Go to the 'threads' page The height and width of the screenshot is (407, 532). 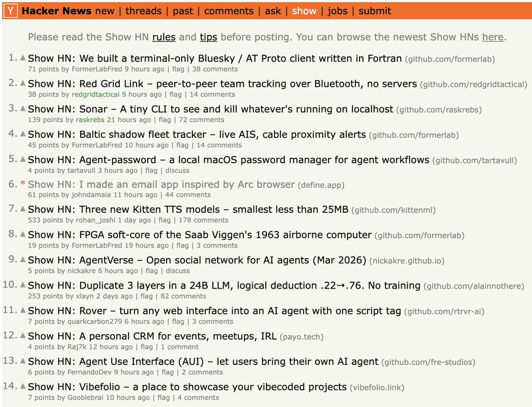click(x=145, y=11)
